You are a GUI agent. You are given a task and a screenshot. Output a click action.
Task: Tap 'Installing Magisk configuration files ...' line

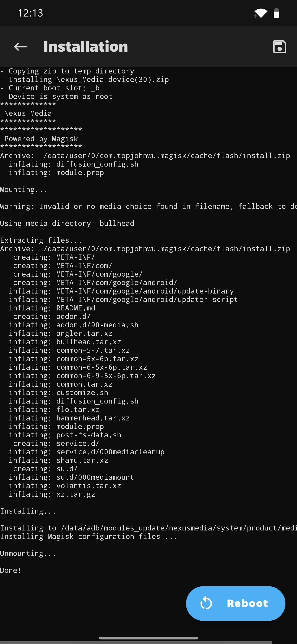[88, 536]
